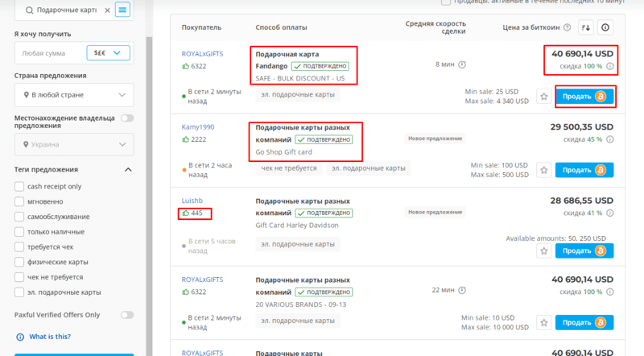Click the clock icon next to '22 мин'
This screenshot has height=356, width=644.
coord(462,290)
